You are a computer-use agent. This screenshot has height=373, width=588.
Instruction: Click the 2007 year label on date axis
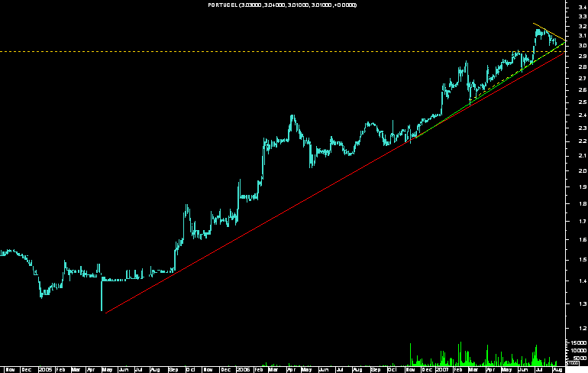(x=442, y=370)
